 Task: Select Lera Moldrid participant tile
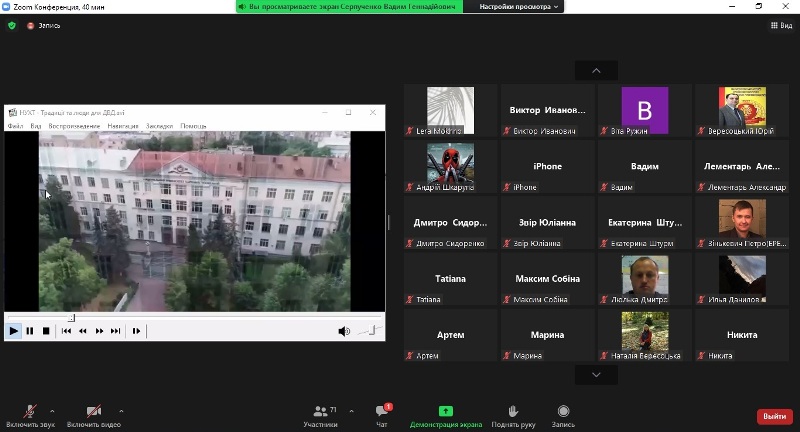pyautogui.click(x=451, y=111)
